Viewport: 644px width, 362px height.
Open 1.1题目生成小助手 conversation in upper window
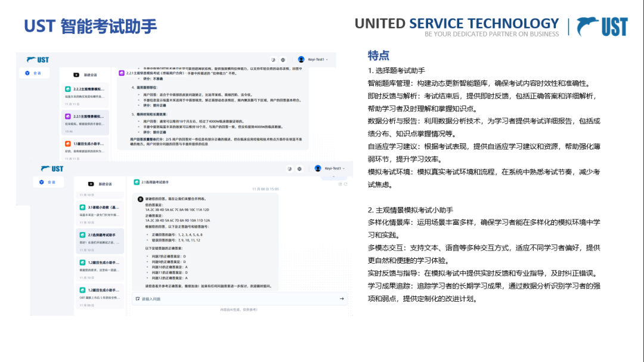[85, 149]
